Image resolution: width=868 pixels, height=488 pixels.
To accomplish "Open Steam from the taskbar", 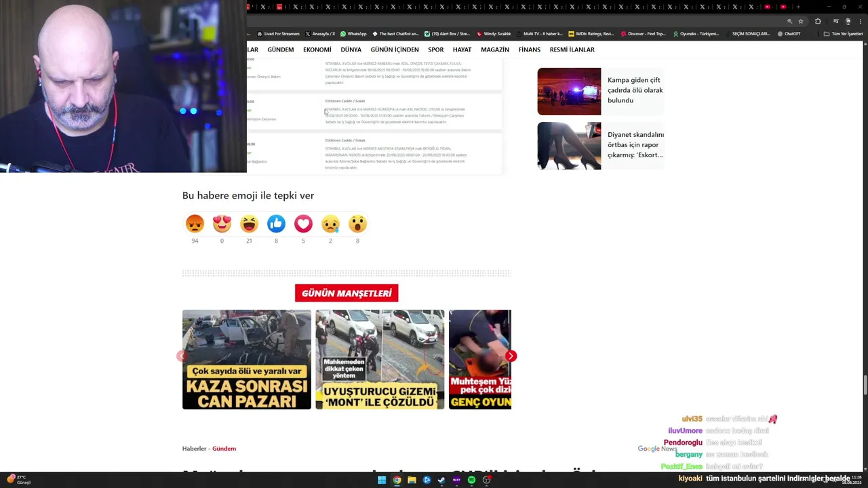I will tap(441, 480).
